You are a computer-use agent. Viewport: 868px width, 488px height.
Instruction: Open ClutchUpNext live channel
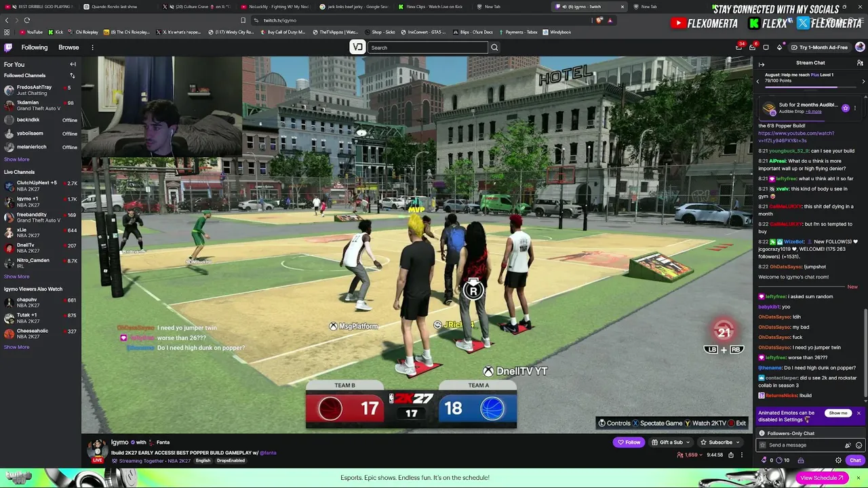tap(41, 185)
